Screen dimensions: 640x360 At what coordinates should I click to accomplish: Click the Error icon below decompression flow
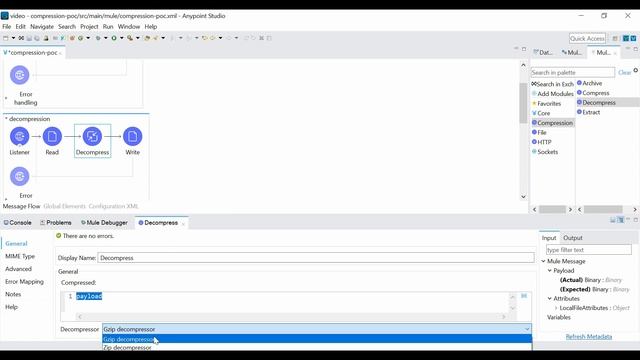coord(19,177)
